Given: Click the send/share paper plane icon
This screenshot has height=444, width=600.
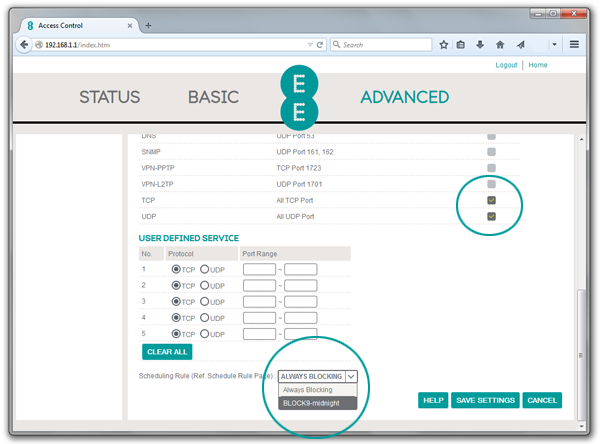Looking at the screenshot, I should click(x=520, y=45).
